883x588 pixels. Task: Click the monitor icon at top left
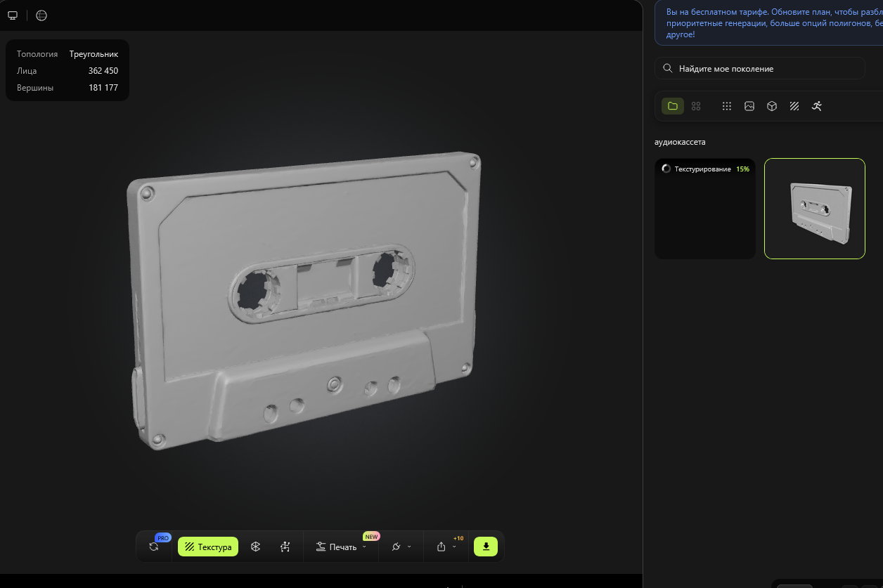point(13,15)
